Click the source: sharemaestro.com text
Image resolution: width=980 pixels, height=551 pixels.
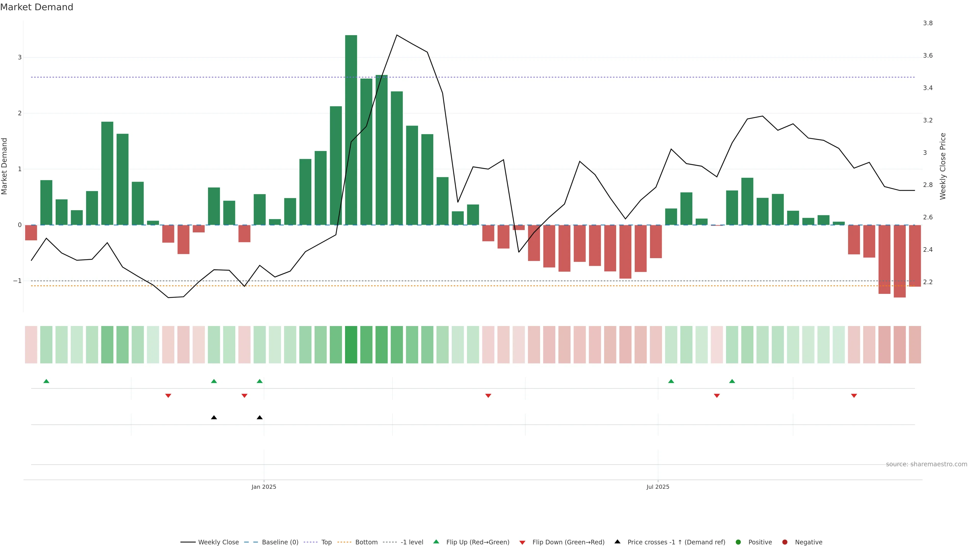[926, 464]
